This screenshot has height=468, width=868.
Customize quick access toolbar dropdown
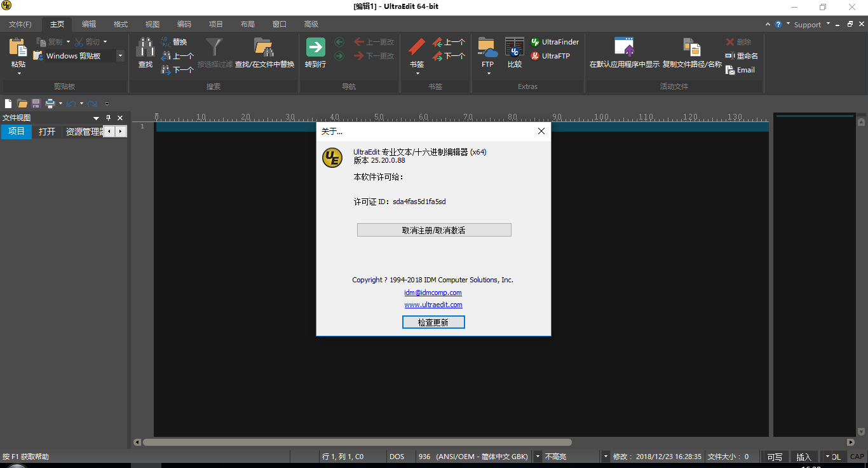(107, 103)
